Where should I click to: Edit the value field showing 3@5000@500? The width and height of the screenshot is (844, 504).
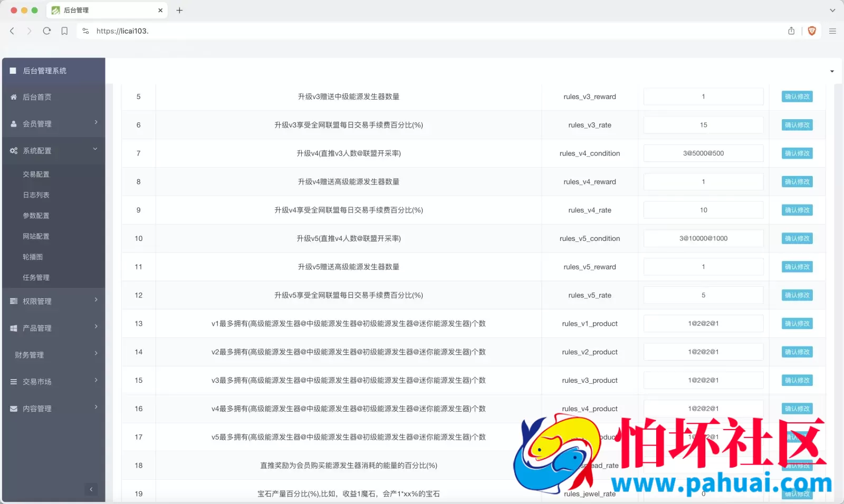tap(703, 153)
